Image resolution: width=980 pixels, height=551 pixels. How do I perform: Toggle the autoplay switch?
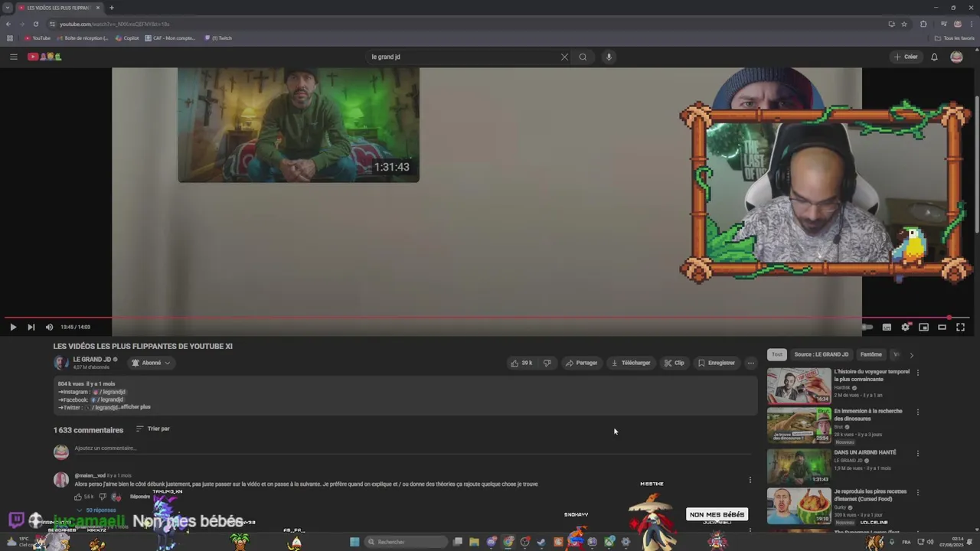coord(867,327)
